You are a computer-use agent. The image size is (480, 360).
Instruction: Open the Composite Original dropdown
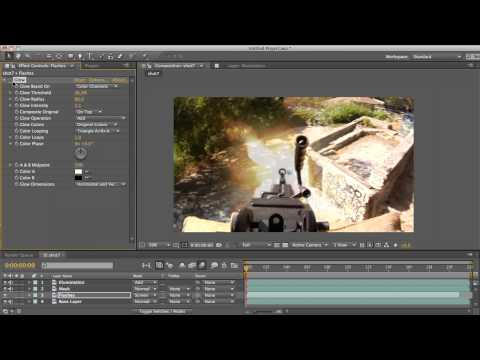(89, 112)
